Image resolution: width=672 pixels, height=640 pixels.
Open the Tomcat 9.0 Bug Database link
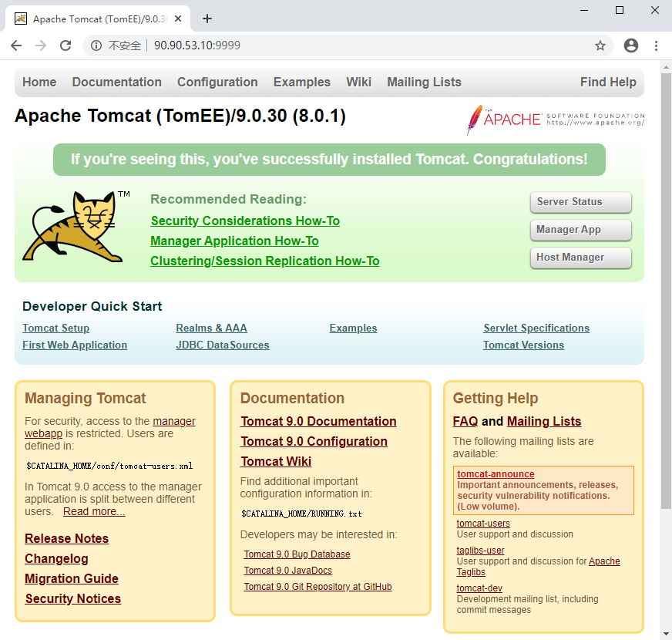[x=297, y=554]
